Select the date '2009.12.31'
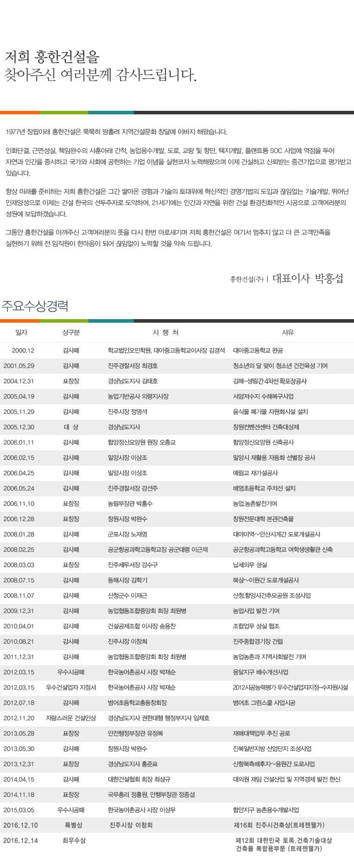The height and width of the screenshot is (868, 354). 19,611
